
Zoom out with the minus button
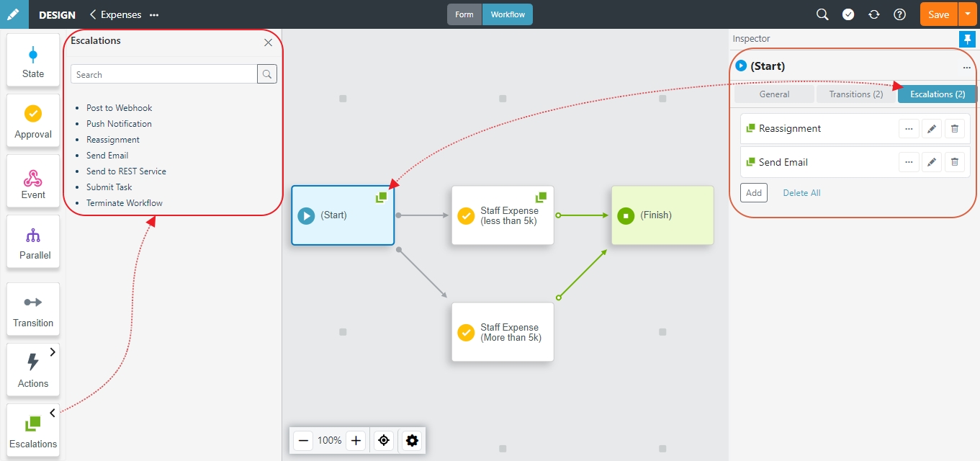(x=303, y=440)
